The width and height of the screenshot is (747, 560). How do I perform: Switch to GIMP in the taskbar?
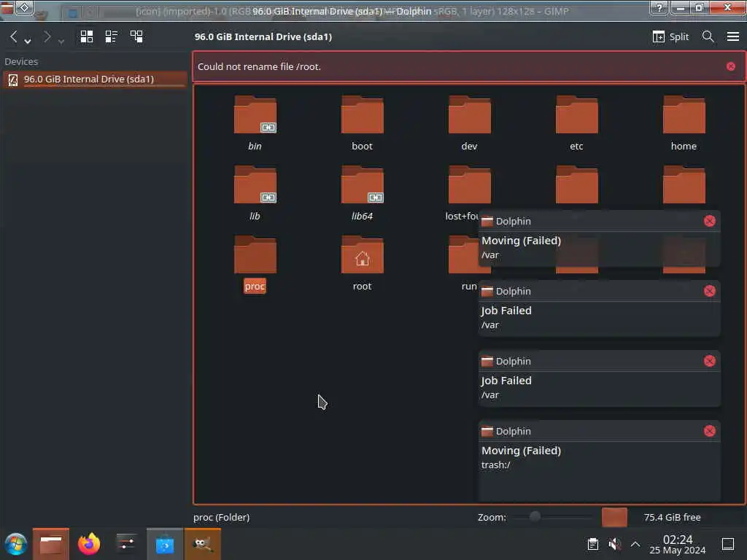(203, 544)
